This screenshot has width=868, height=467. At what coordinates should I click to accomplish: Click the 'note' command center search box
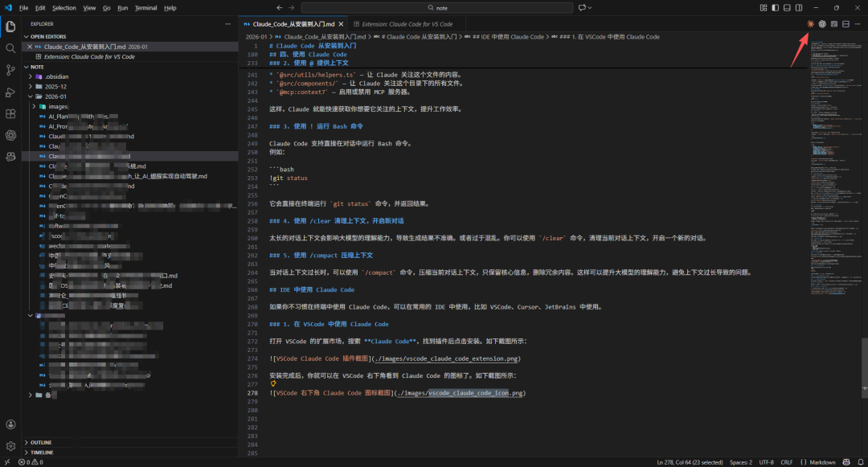436,8
